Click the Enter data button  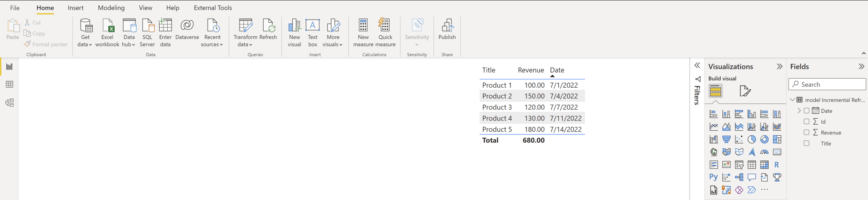165,33
